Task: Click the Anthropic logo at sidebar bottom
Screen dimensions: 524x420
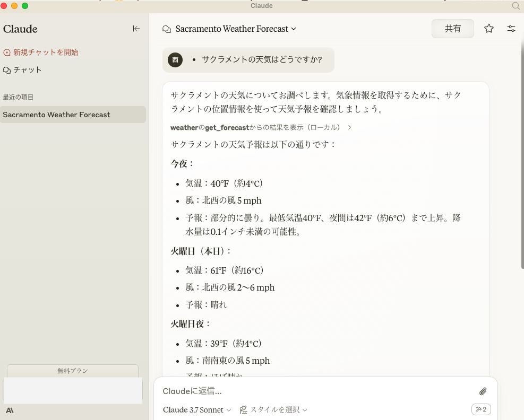Action: point(10,410)
